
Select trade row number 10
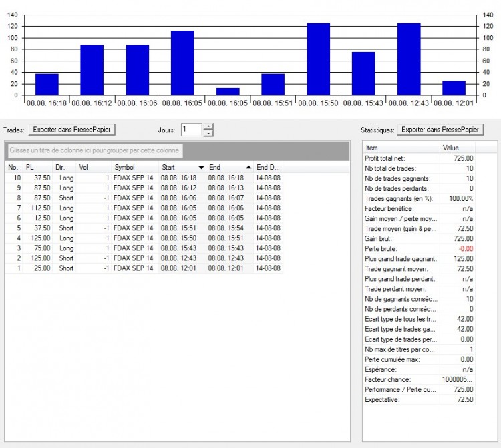[x=144, y=178]
